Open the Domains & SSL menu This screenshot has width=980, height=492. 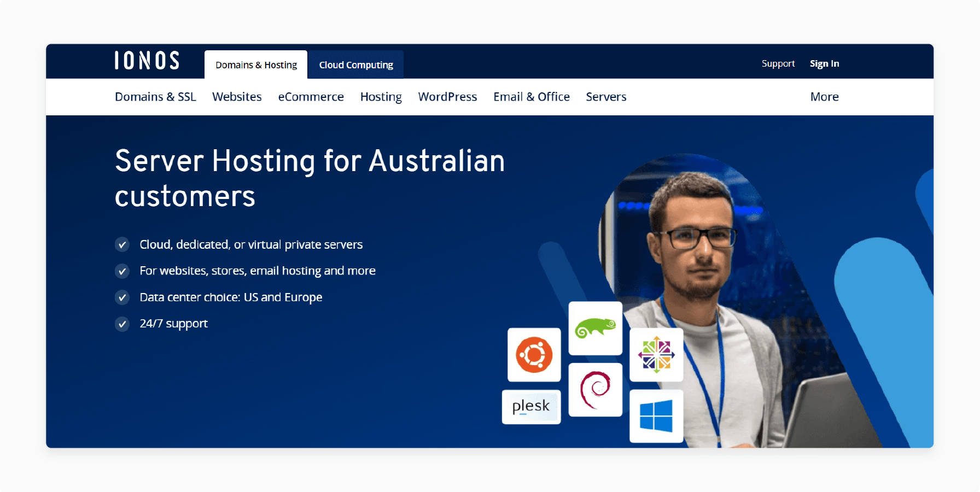click(x=155, y=97)
